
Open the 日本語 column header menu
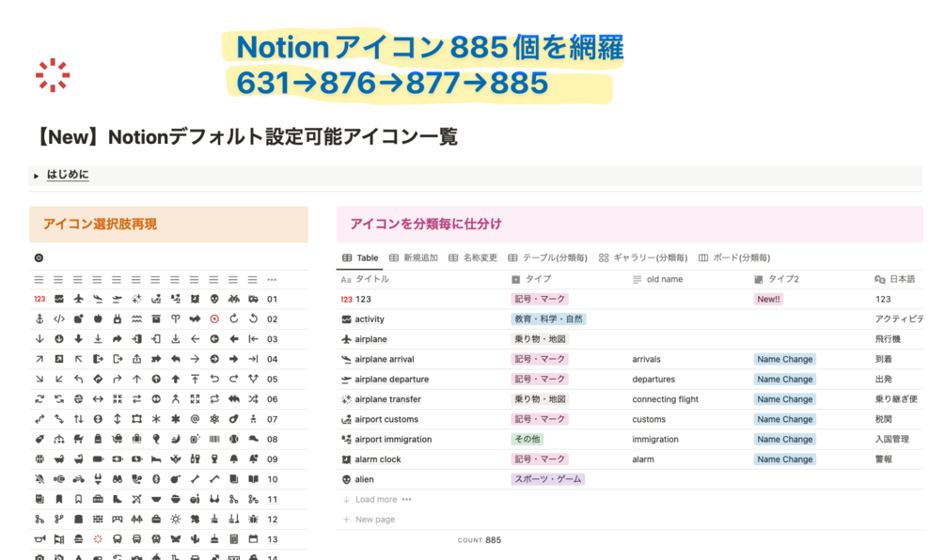pos(895,279)
